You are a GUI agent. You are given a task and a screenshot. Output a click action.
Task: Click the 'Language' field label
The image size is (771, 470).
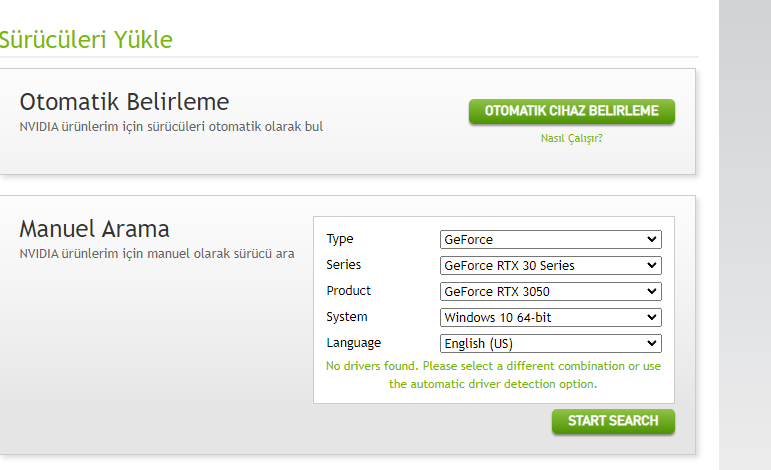point(353,343)
